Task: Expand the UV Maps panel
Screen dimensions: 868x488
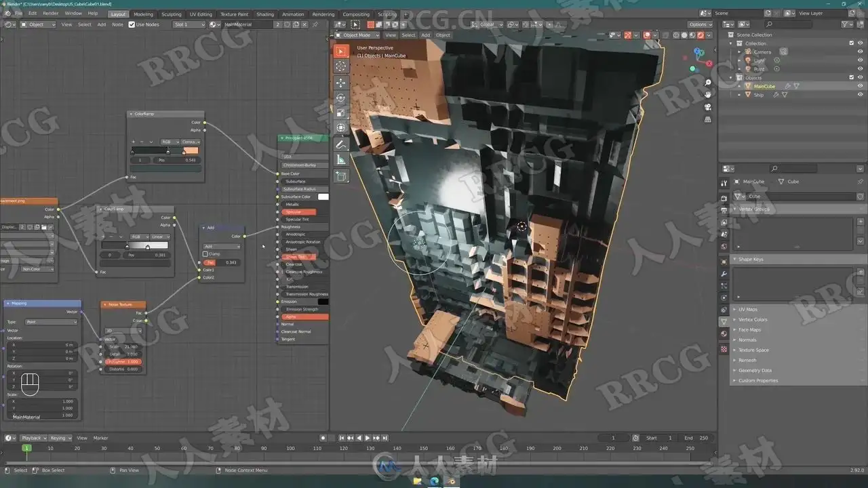Action: (x=747, y=309)
